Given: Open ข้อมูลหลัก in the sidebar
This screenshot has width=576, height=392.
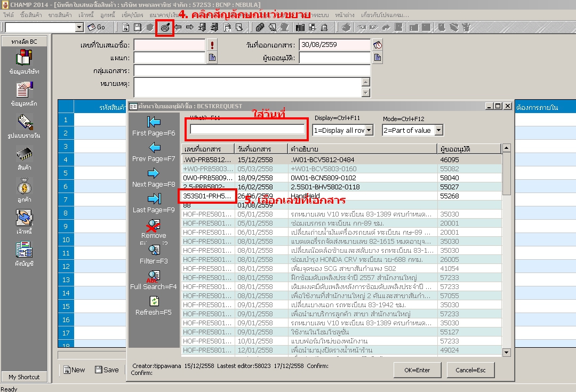Looking at the screenshot, I should (x=24, y=94).
